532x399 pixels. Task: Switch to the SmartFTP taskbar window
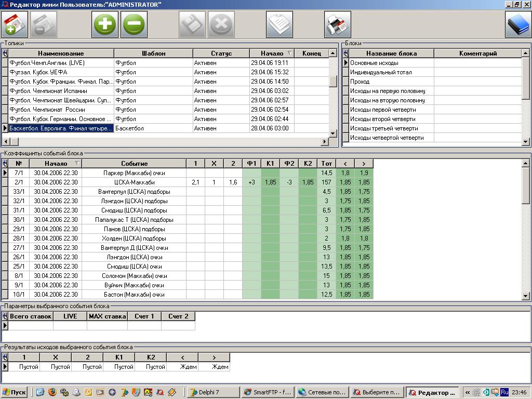pos(268,392)
